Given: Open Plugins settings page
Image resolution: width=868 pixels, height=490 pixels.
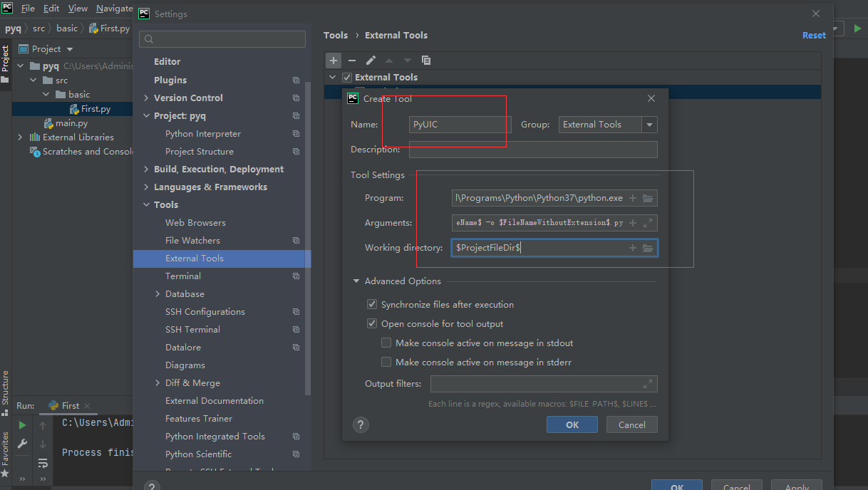Looking at the screenshot, I should pyautogui.click(x=170, y=80).
